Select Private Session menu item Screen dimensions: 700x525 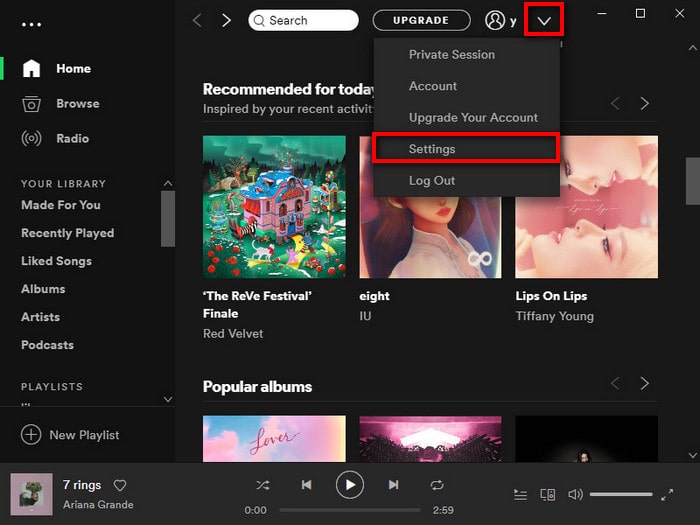pos(467,54)
